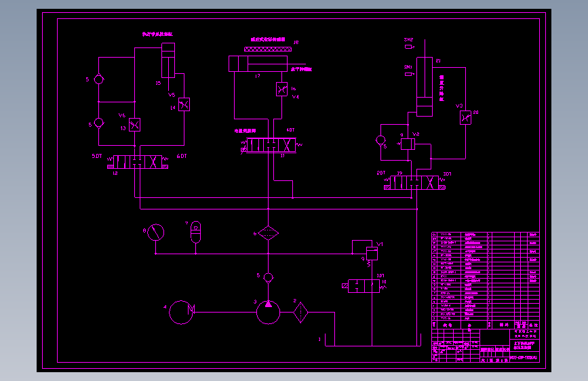Viewport: 588px width, 381px height.
Task: Select the 6DT solenoid label
Action: click(182, 156)
